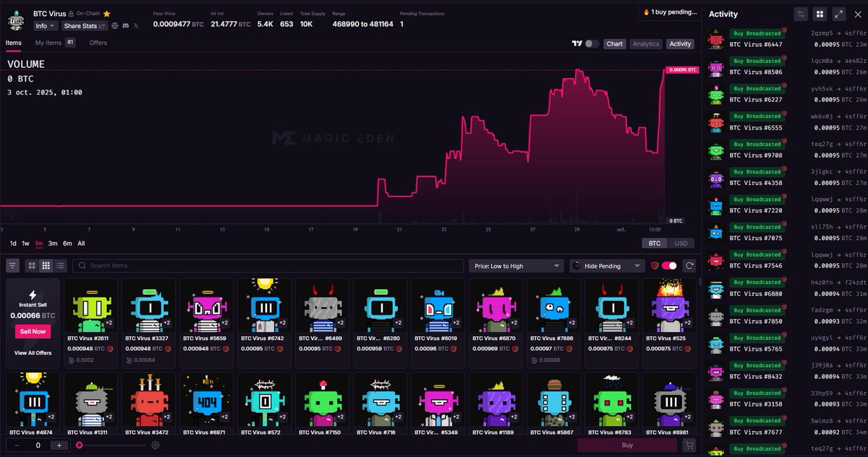Expand the Activity panel to fullscreen

[839, 14]
